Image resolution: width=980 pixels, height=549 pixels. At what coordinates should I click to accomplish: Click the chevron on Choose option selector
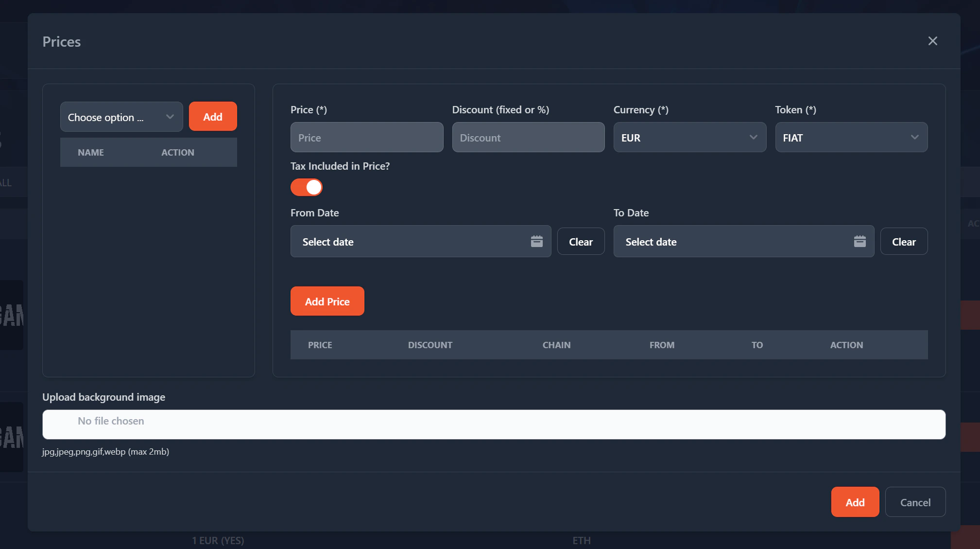pos(170,117)
